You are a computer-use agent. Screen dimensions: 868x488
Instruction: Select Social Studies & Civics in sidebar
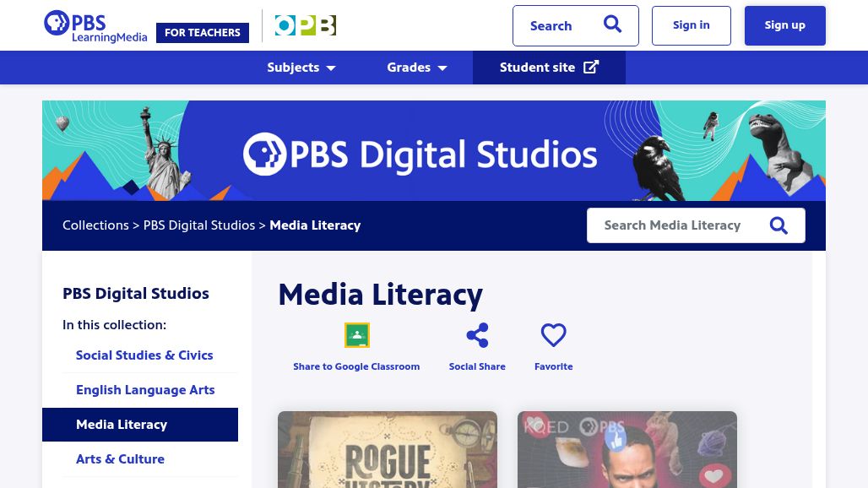tap(144, 355)
